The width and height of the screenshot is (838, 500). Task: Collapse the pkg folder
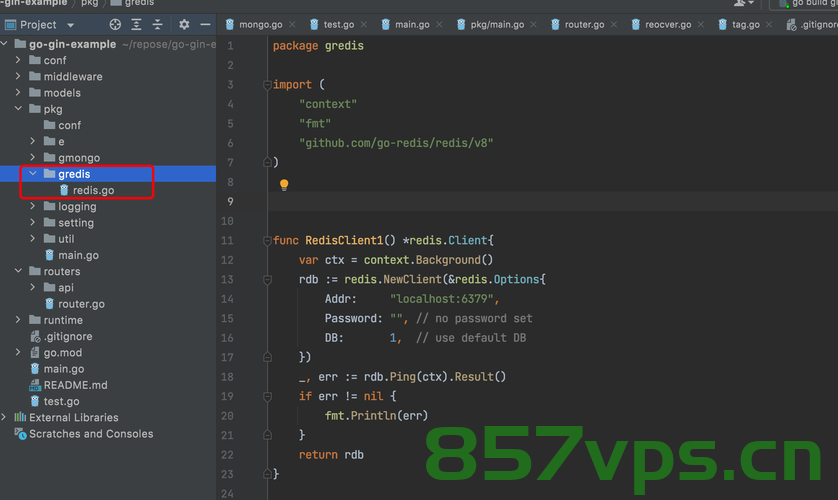[x=18, y=108]
